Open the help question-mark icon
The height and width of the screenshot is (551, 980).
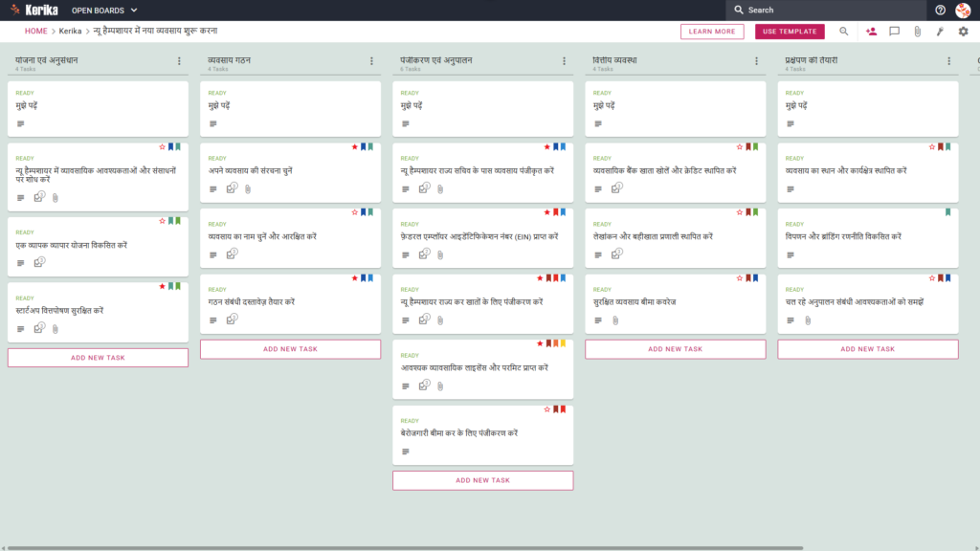click(x=940, y=10)
